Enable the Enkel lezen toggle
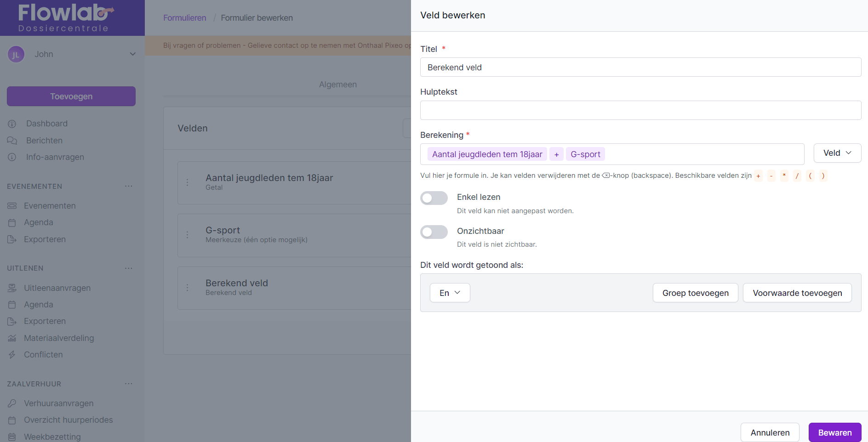This screenshot has height=442, width=868. (x=434, y=198)
